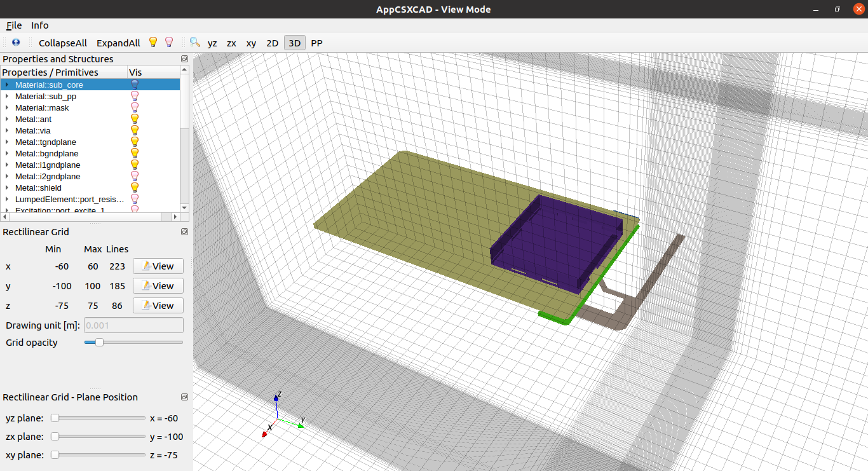Expand the Material::mask tree node

6,107
